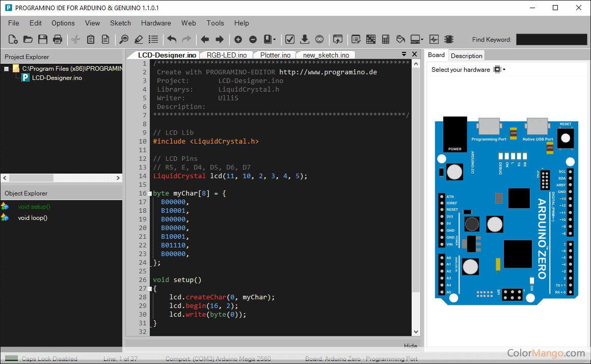
Task: Verify the sketch with the checkmark icon
Action: point(290,39)
